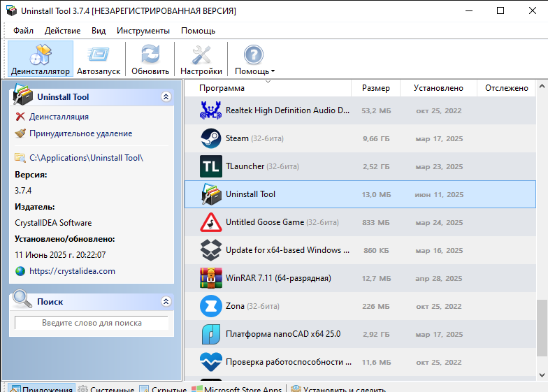Sort by the Отслежено column header
This screenshot has width=548, height=392.
click(506, 88)
